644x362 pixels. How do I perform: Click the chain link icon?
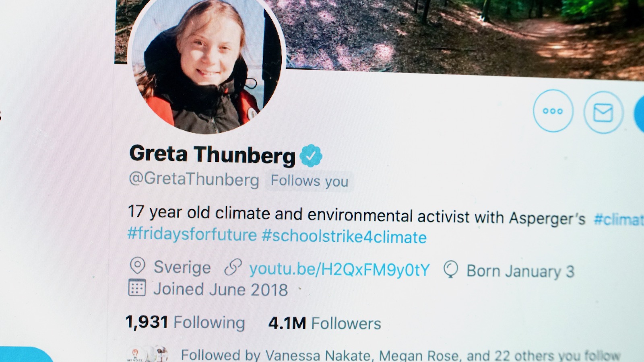coord(233,267)
